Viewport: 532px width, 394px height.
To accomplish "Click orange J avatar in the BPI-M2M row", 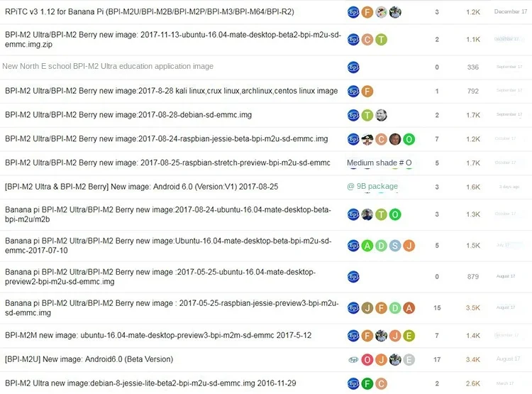I will click(x=395, y=336).
